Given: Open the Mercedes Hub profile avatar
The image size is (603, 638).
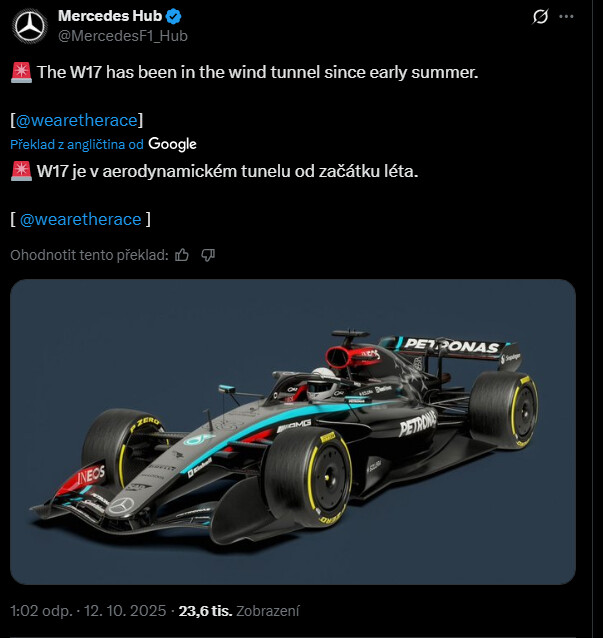Looking at the screenshot, I should [30, 26].
